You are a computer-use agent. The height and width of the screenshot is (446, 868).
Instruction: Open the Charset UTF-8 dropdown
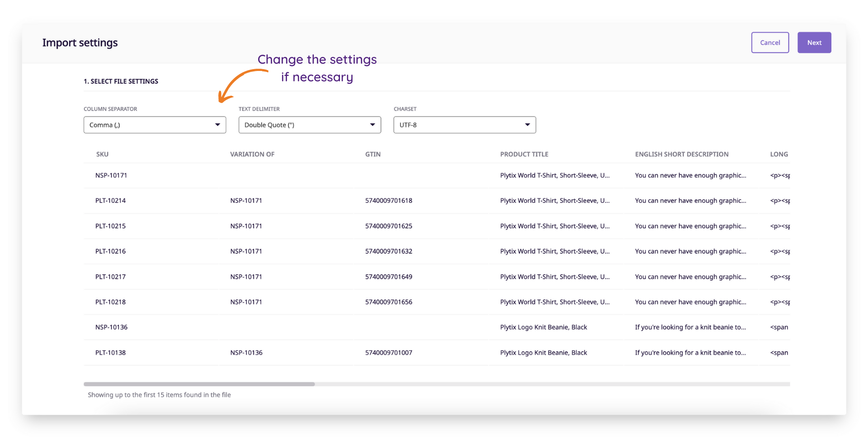pyautogui.click(x=464, y=125)
